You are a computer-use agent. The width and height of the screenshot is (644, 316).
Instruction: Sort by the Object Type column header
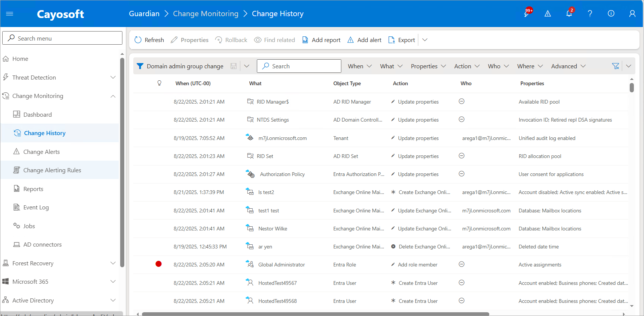click(347, 84)
